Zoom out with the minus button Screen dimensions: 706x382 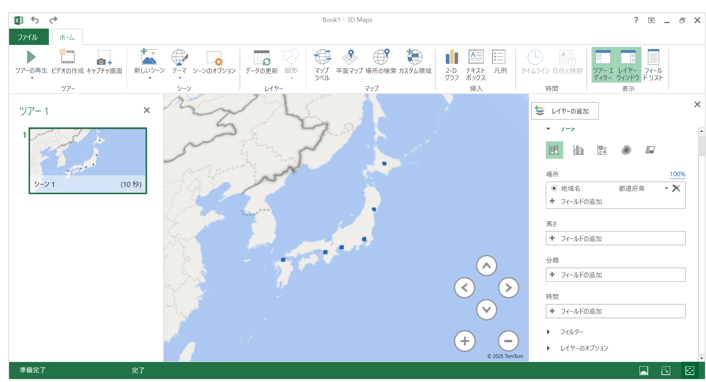(x=508, y=341)
